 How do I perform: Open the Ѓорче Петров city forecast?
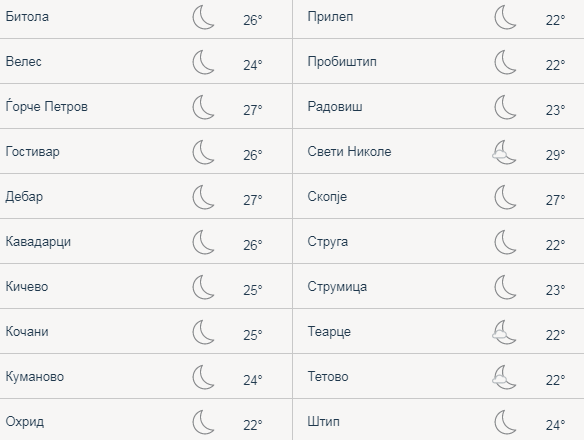(x=47, y=106)
